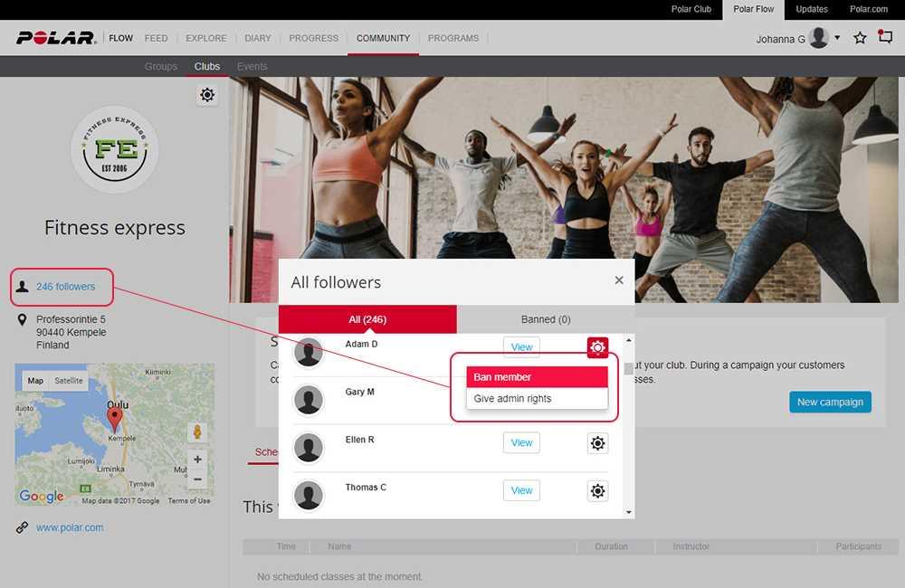
Task: Open the 246 followers link
Action: (x=65, y=287)
